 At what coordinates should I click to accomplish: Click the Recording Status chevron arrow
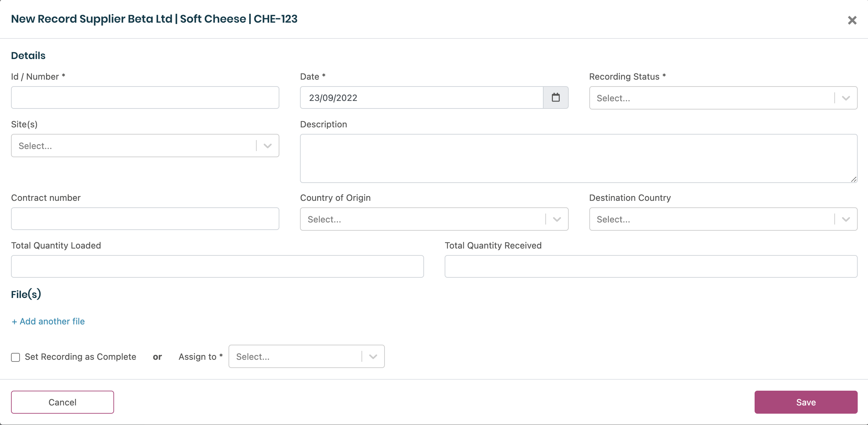[846, 98]
